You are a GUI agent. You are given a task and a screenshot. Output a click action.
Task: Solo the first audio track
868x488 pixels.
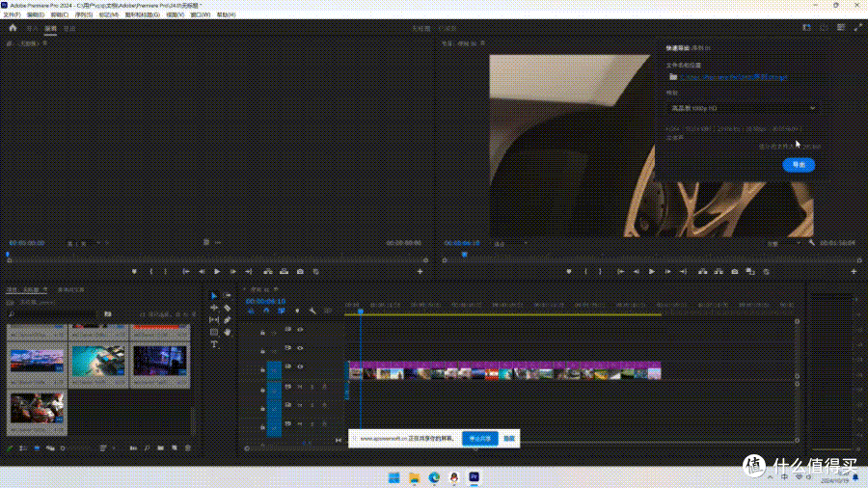[x=312, y=387]
